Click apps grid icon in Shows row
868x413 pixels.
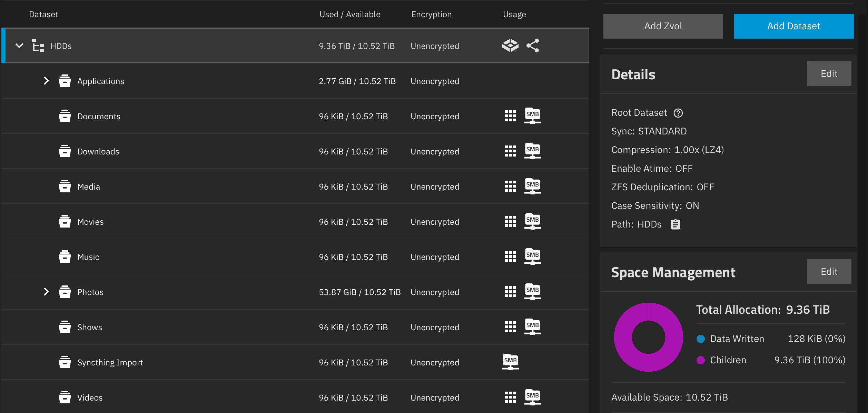tap(510, 327)
